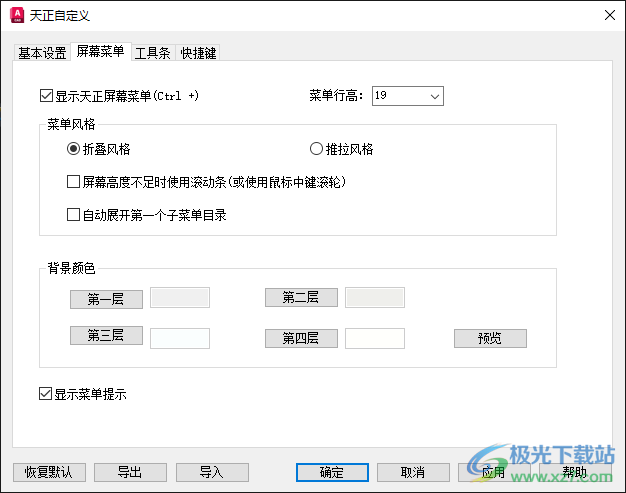The image size is (626, 493).
Task: Go to the 快捷键 tab
Action: tap(198, 53)
